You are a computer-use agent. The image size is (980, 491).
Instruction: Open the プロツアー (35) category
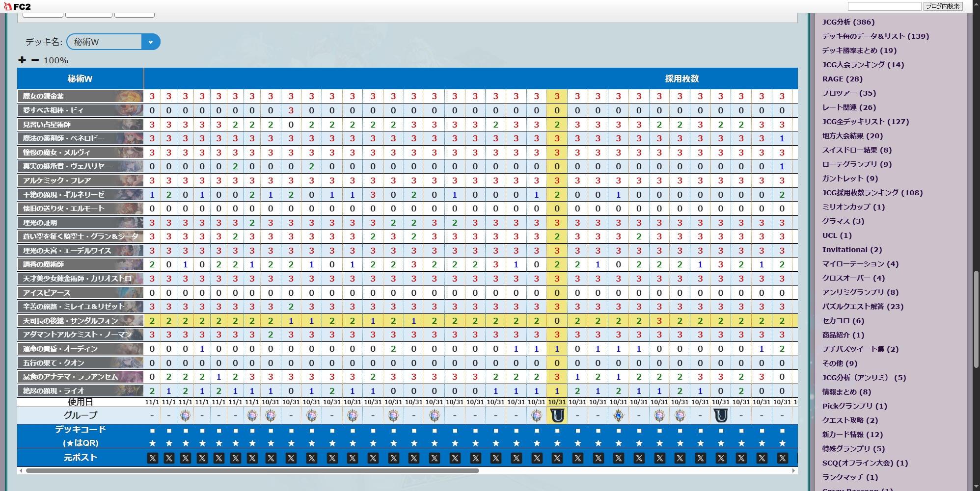click(849, 93)
